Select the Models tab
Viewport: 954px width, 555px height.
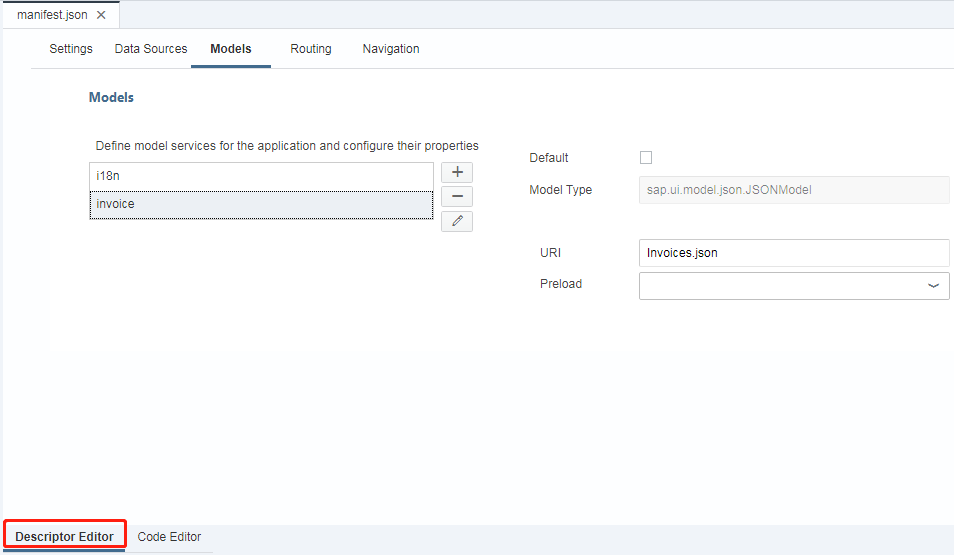tap(231, 49)
